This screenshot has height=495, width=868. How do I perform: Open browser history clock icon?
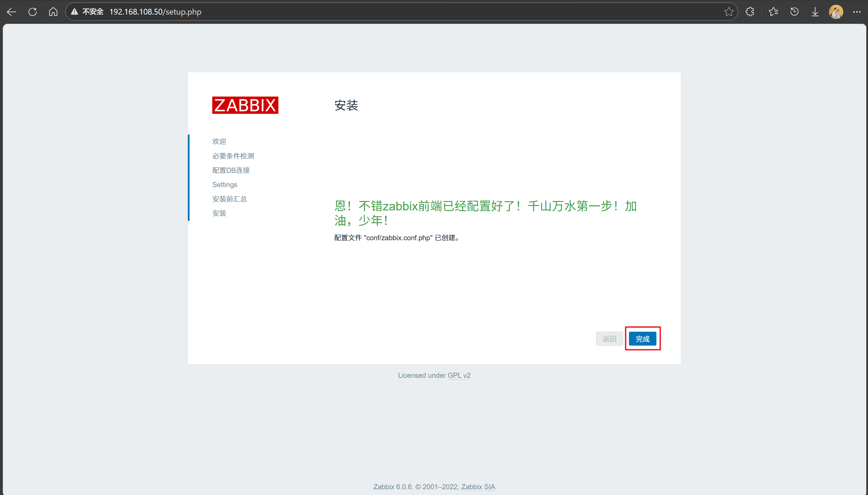click(x=794, y=12)
